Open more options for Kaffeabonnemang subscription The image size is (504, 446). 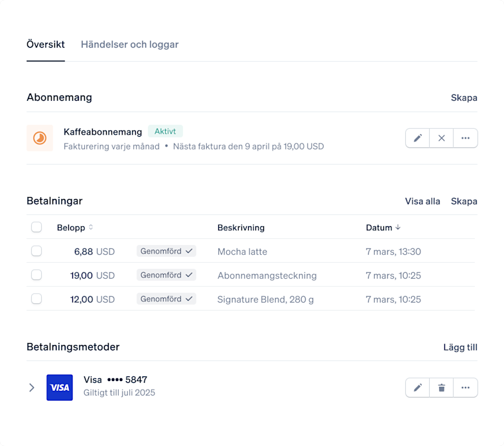(466, 138)
